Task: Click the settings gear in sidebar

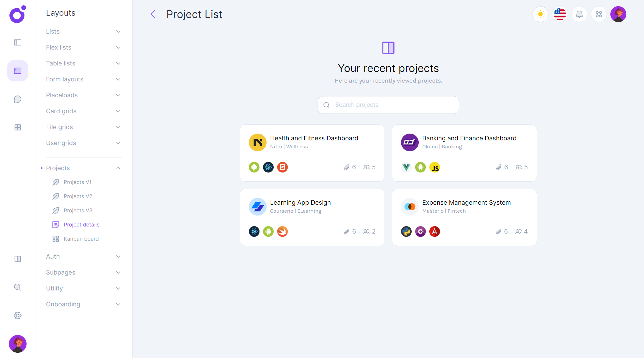Action: coord(17,315)
